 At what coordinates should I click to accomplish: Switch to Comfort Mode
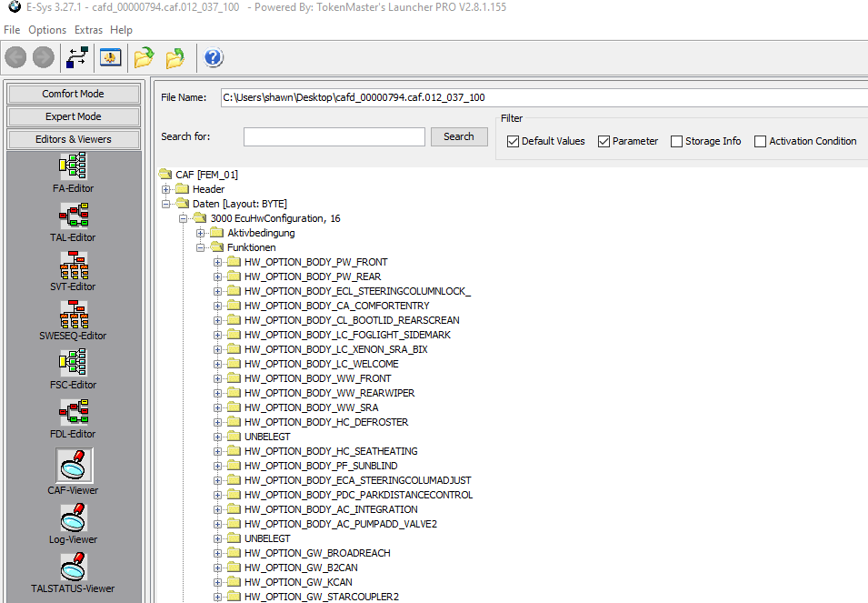(x=74, y=94)
